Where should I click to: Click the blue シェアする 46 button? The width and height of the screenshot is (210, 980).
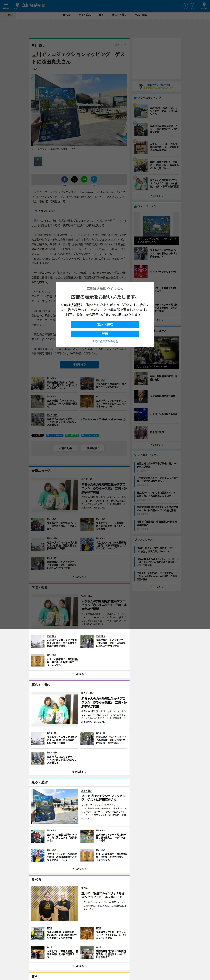point(54,435)
